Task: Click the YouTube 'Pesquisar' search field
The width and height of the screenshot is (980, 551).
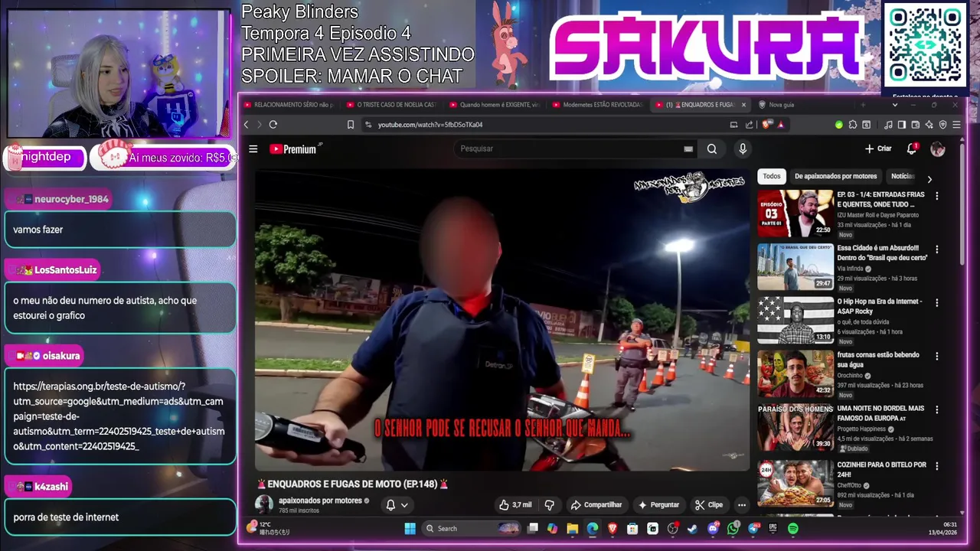Action: (570, 149)
